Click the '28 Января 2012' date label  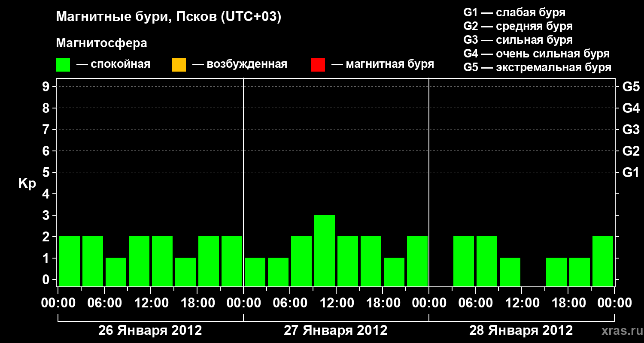click(521, 331)
